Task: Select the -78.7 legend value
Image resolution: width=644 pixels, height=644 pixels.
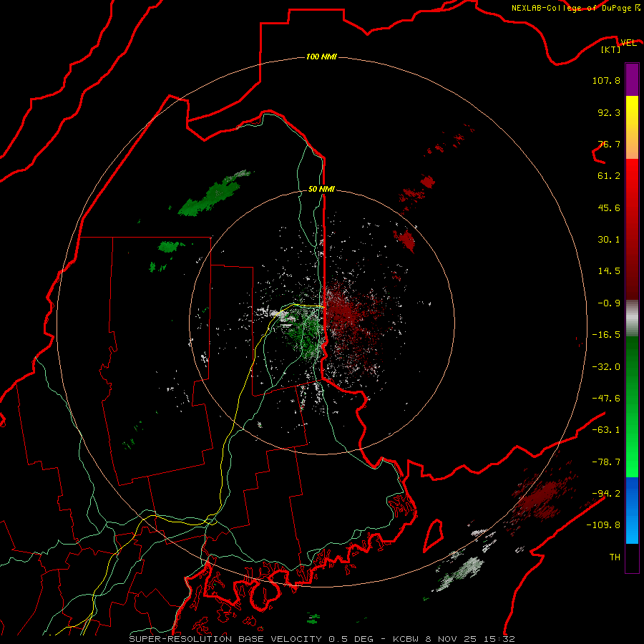Action: [x=606, y=462]
